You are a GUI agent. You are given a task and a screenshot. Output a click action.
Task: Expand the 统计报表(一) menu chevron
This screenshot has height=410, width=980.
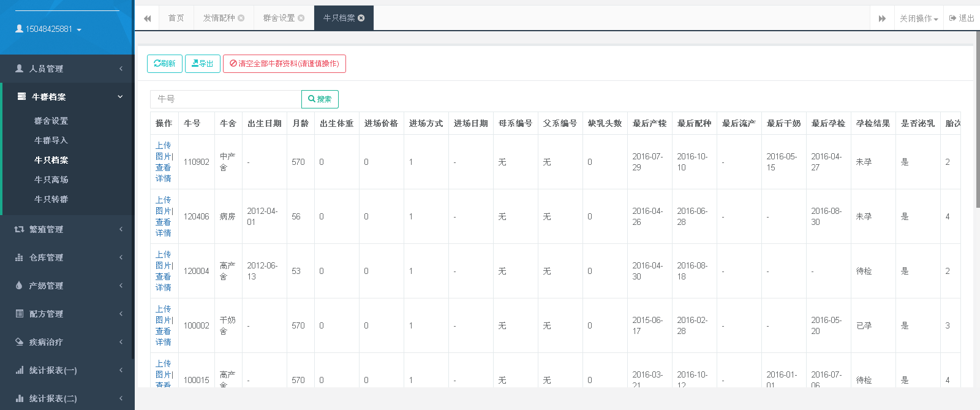coord(121,370)
